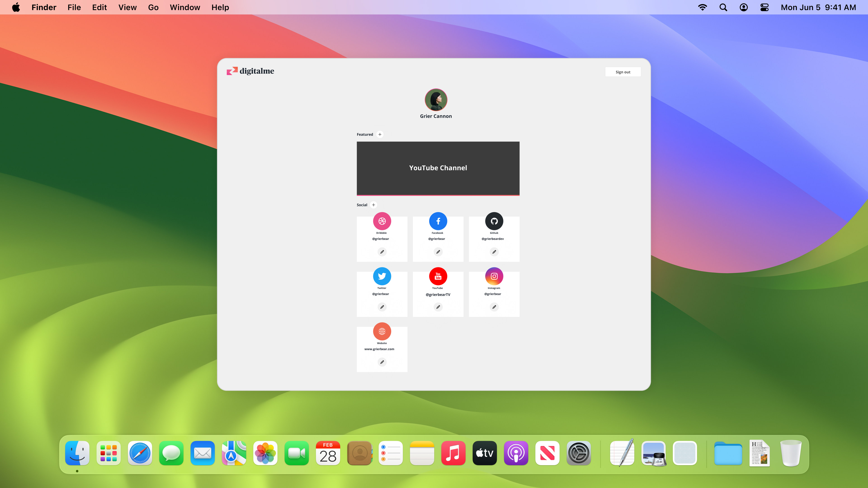
Task: Click the www.grierbear.com website address
Action: pyautogui.click(x=379, y=349)
